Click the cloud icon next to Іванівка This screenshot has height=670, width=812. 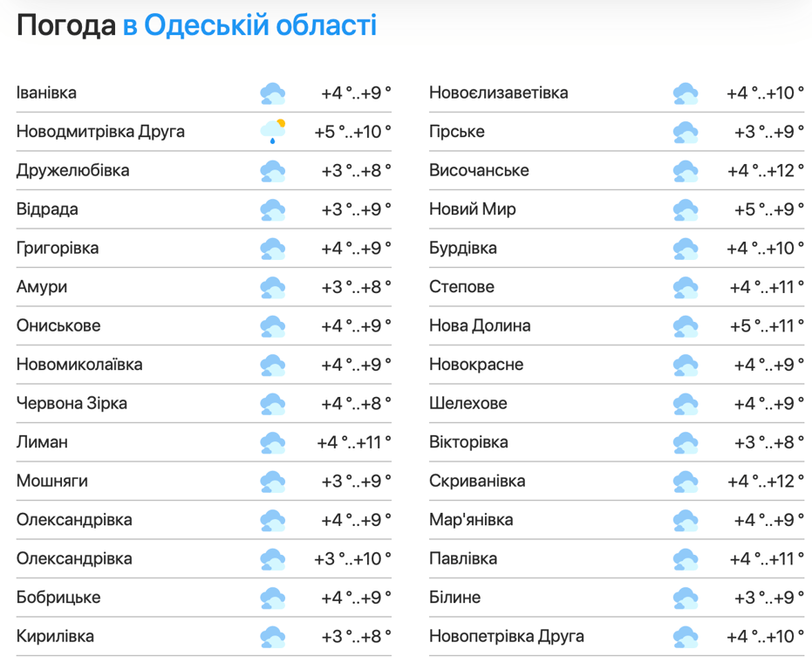coord(273,93)
